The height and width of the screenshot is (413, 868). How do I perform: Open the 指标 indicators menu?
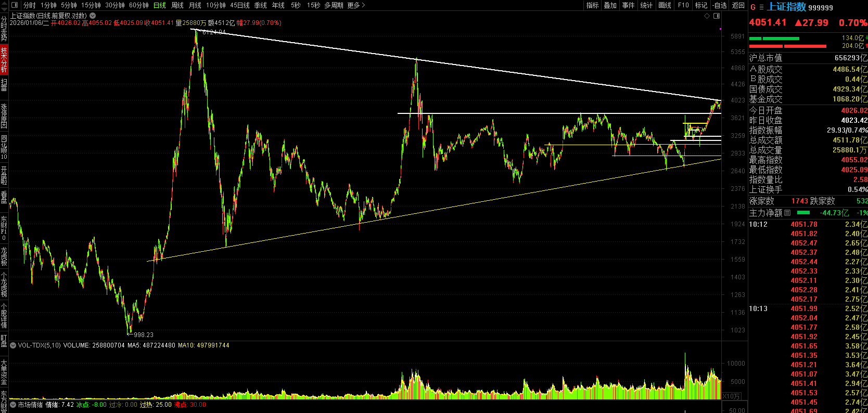(592, 5)
